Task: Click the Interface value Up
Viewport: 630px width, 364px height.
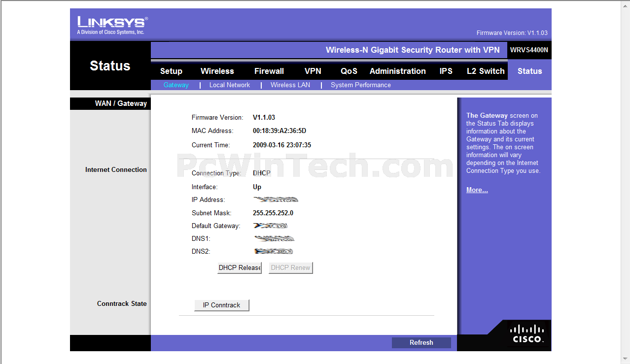Action: (x=257, y=187)
